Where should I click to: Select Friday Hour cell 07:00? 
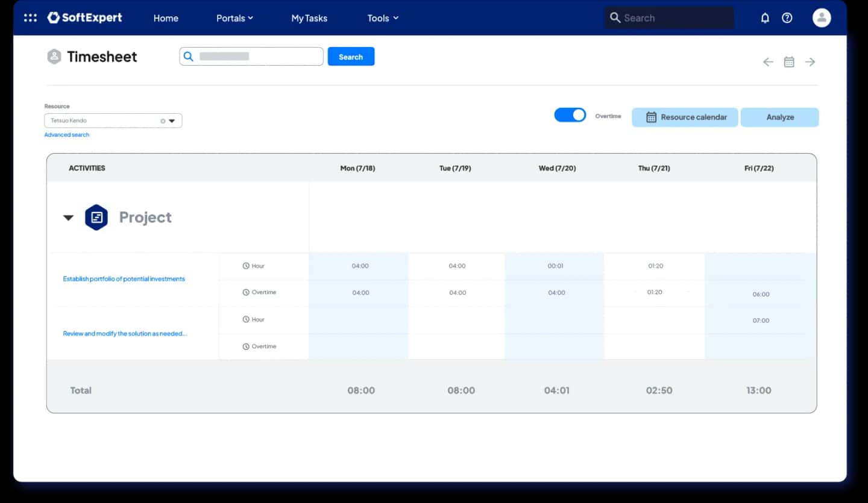[x=761, y=320]
